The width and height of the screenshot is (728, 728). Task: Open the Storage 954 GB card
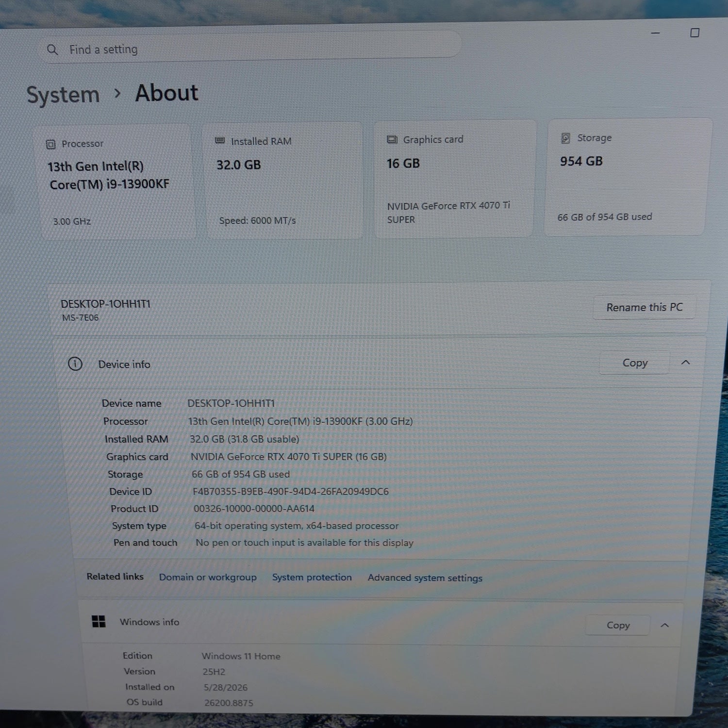point(628,178)
